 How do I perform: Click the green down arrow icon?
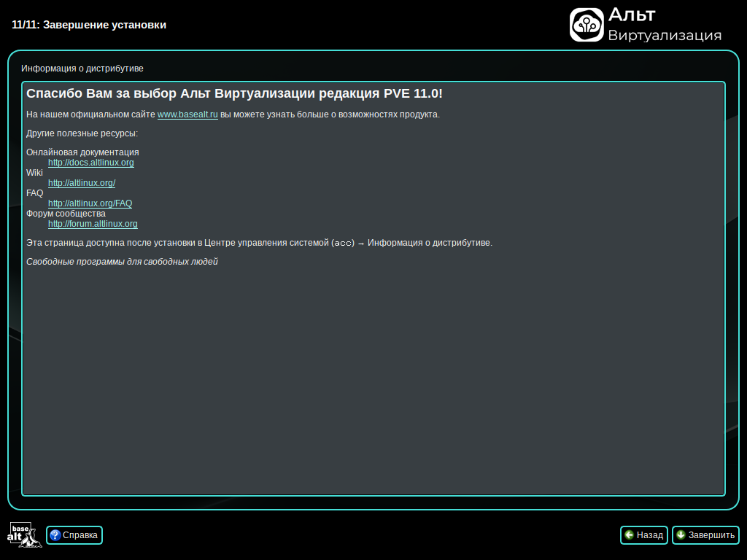click(681, 535)
